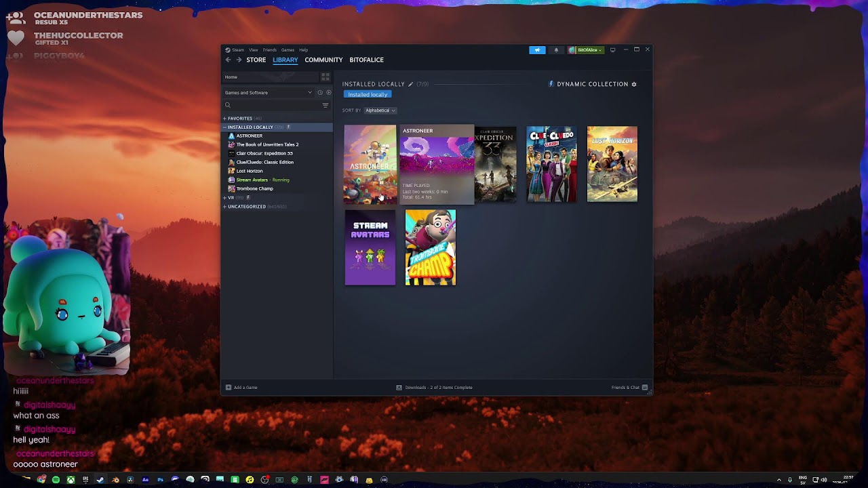Toggle microphone icon in system tray
868x488 pixels.
tap(790, 480)
